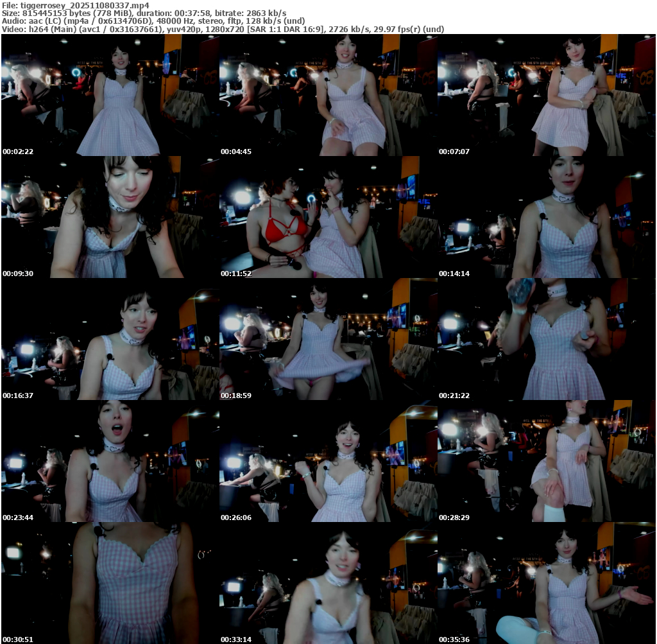
Task: Click the file size text '778 MiB'
Action: click(113, 13)
